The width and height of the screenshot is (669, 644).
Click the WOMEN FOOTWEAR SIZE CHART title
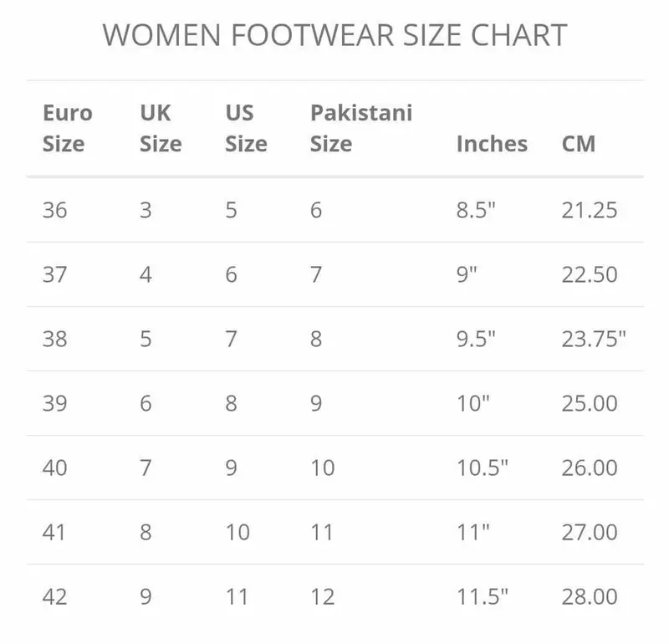click(x=334, y=35)
